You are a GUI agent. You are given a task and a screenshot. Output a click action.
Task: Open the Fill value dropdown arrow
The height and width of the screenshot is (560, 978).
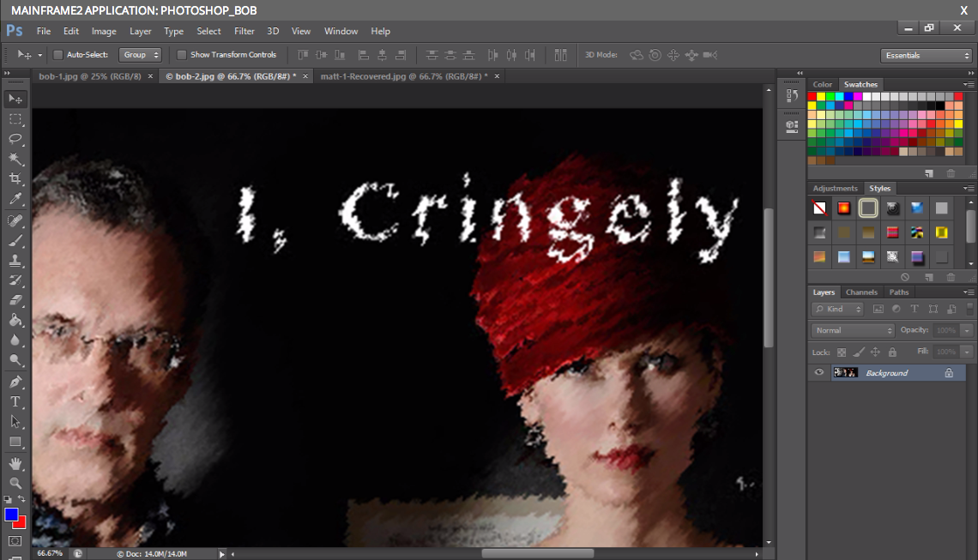pos(967,352)
